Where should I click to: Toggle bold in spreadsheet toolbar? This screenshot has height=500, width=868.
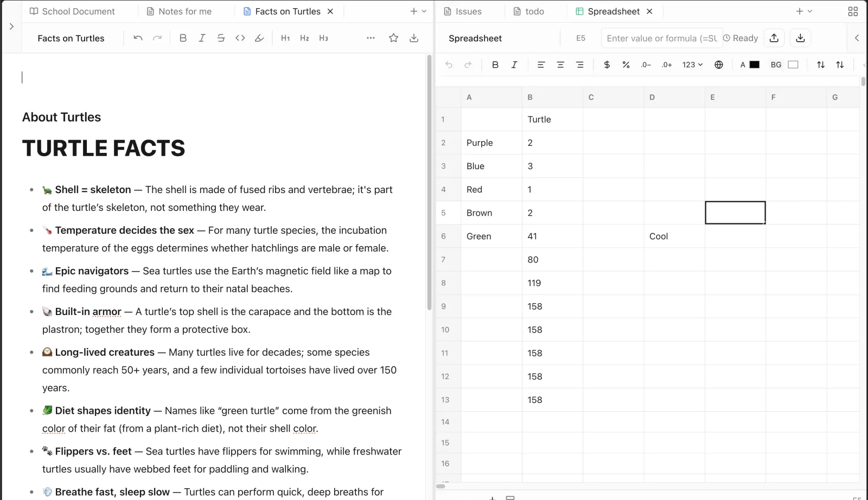tap(495, 65)
